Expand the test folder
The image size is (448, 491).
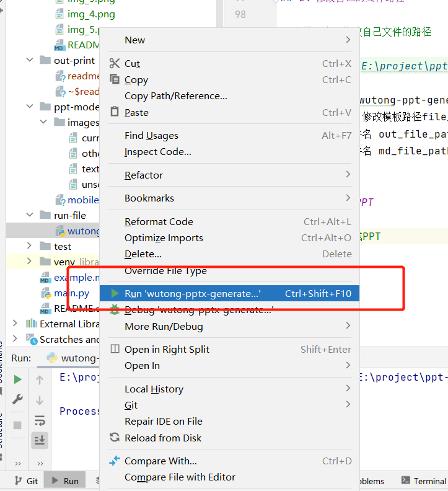tap(29, 245)
